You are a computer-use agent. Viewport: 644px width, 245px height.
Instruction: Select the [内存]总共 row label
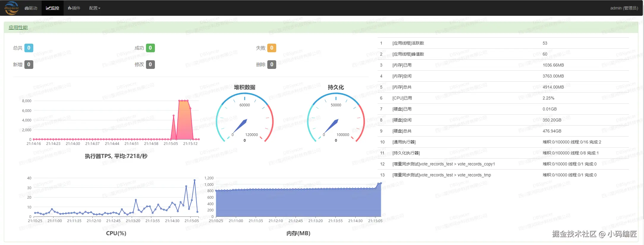[402, 87]
